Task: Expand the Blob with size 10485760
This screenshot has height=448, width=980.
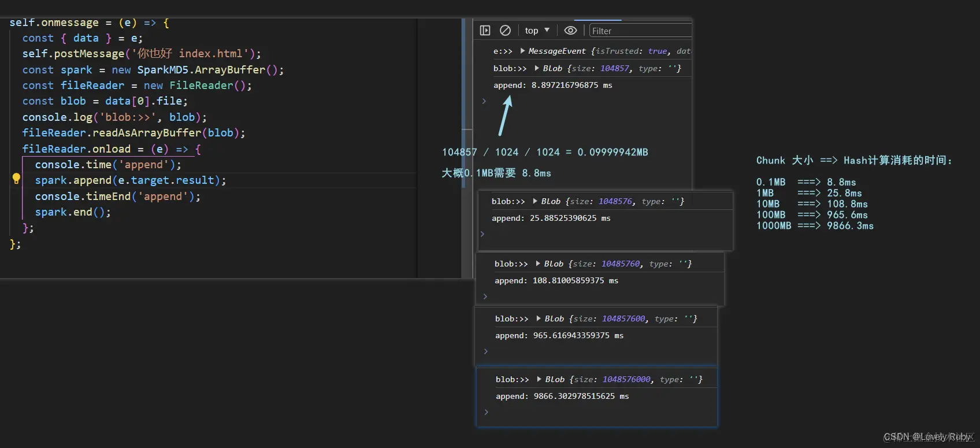Action: pyautogui.click(x=539, y=264)
